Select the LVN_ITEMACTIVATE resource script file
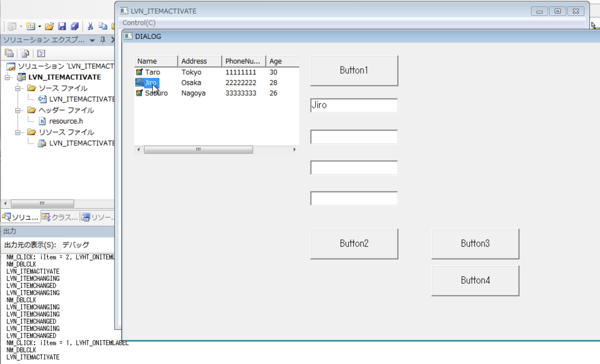The width and height of the screenshot is (600, 364). point(81,143)
